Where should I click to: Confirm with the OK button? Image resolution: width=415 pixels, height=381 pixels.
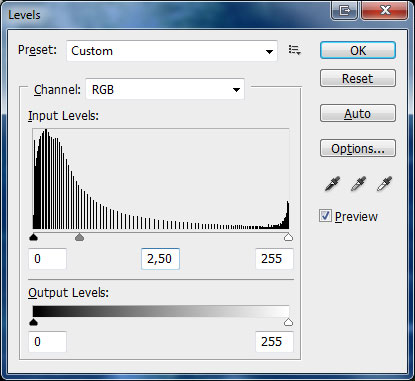click(358, 50)
